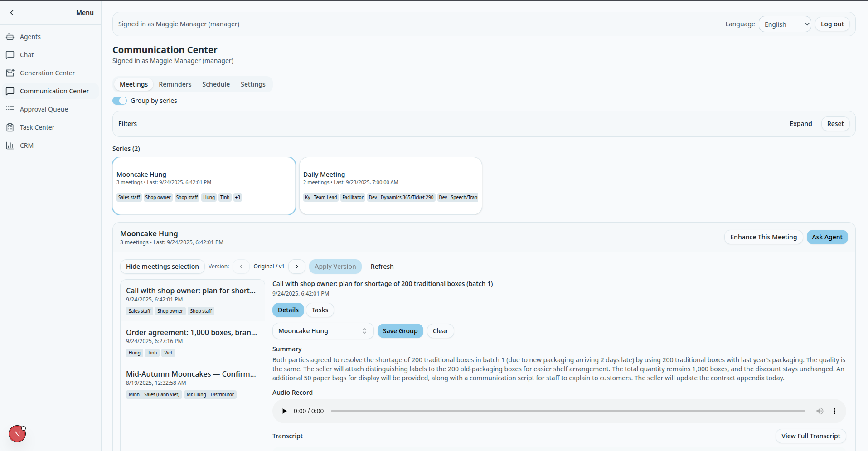The width and height of the screenshot is (868, 451).
Task: Open the audio player options menu
Action: tap(834, 411)
